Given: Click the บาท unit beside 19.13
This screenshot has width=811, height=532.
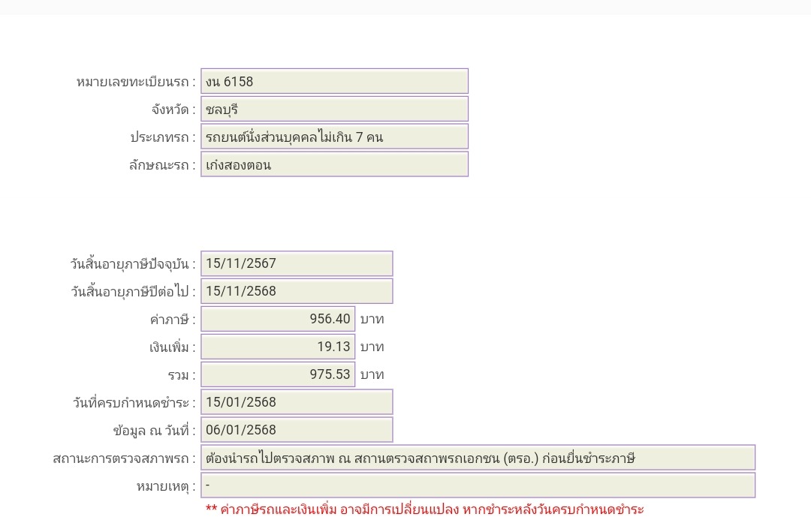Looking at the screenshot, I should coord(372,347).
